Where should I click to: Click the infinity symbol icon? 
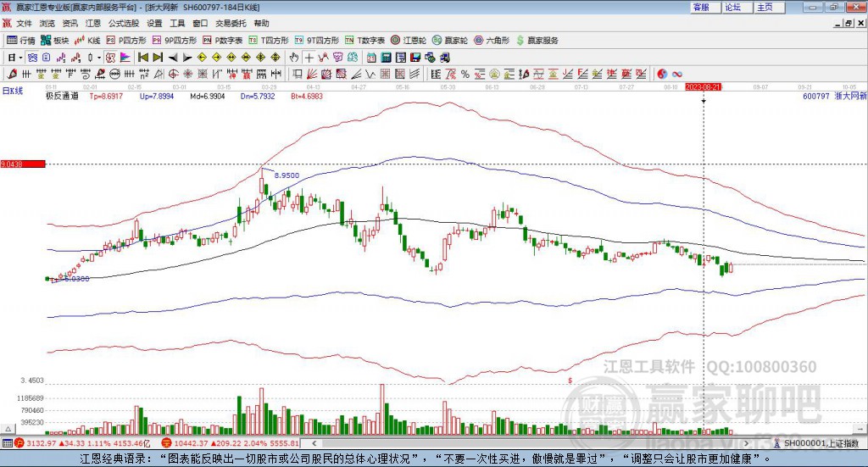pos(677,74)
